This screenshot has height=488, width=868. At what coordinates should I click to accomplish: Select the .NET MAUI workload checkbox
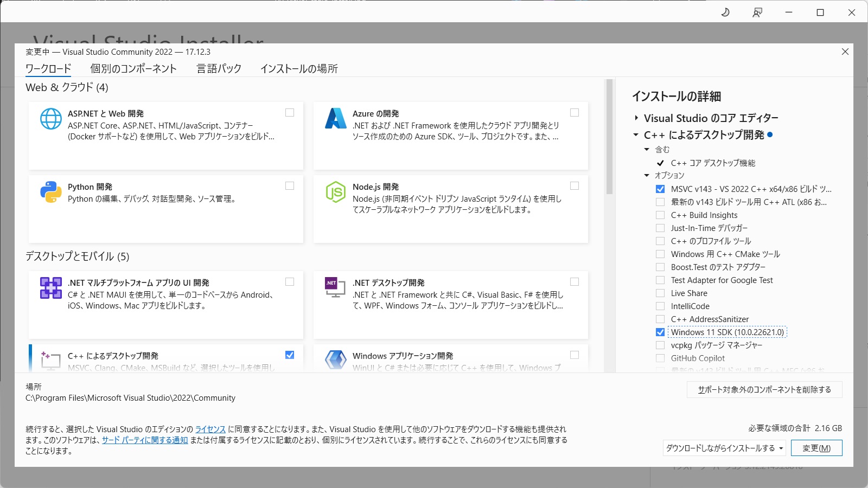tap(290, 282)
